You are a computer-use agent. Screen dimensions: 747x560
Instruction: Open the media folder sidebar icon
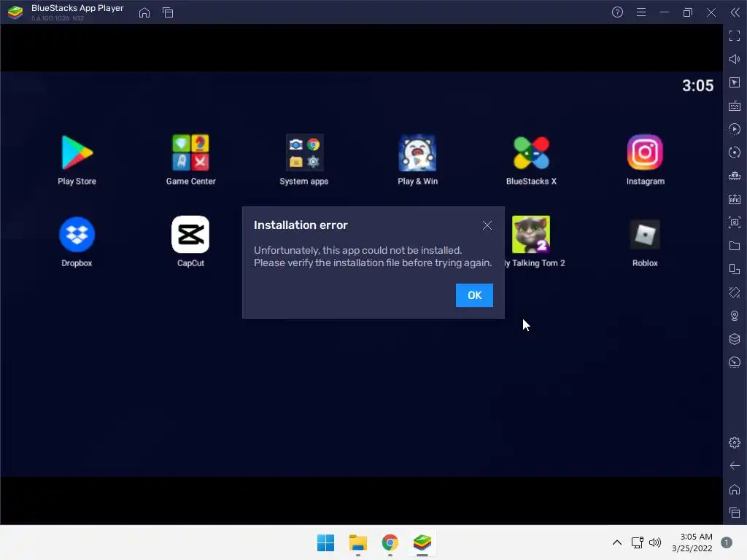coord(735,246)
